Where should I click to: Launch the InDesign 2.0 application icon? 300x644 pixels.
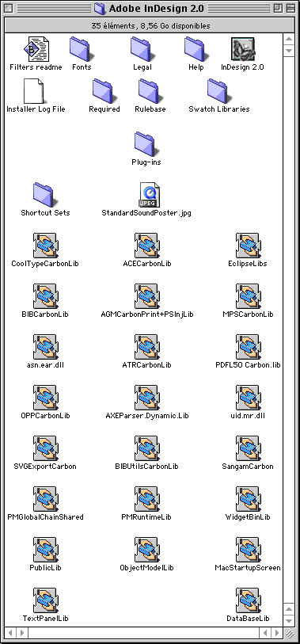[x=242, y=49]
